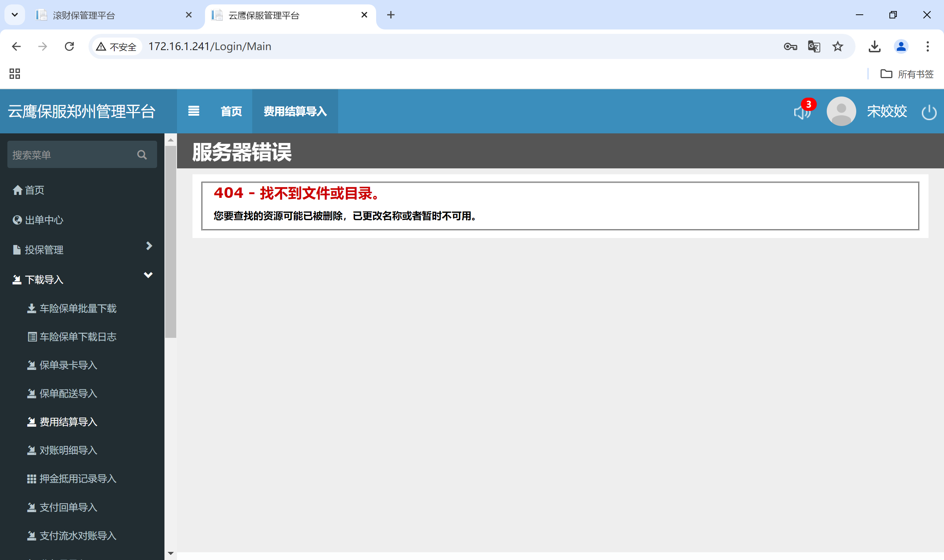
Task: Open the browser downloads icon
Action: [874, 46]
